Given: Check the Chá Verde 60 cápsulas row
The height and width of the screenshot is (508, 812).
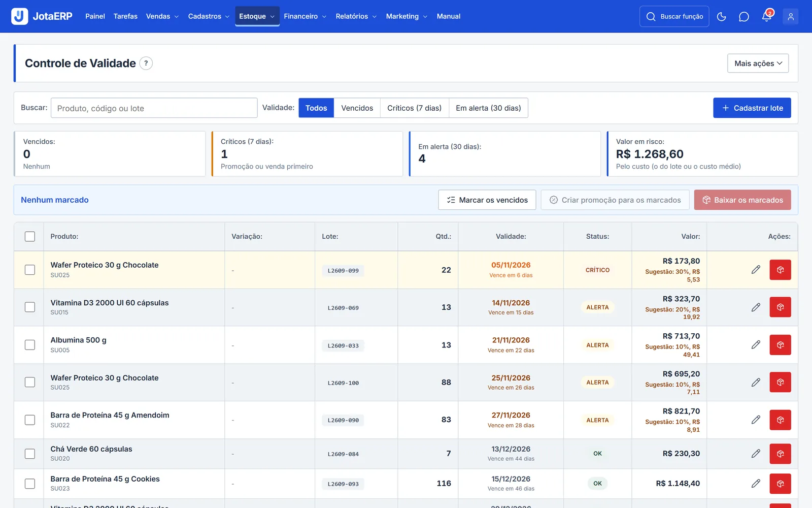Looking at the screenshot, I should pyautogui.click(x=30, y=454).
